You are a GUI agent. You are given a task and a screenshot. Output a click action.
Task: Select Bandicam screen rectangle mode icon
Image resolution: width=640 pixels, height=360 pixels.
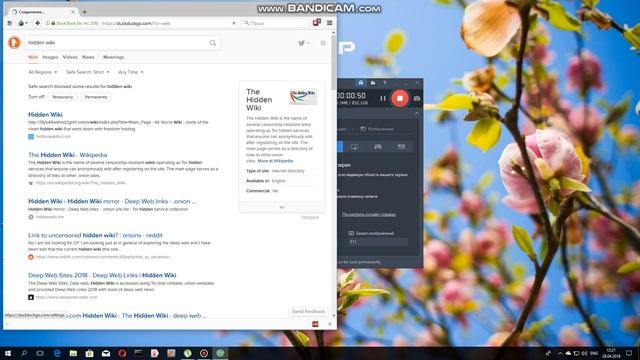point(354,147)
